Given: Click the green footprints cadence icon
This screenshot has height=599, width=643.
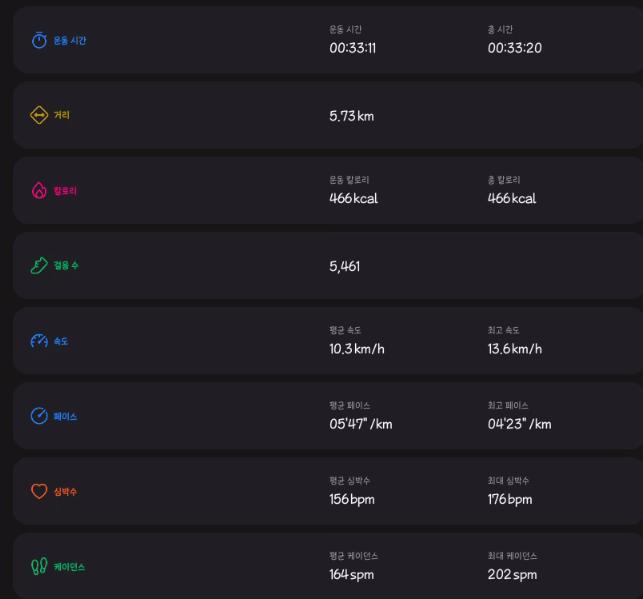Looking at the screenshot, I should coord(39,567).
